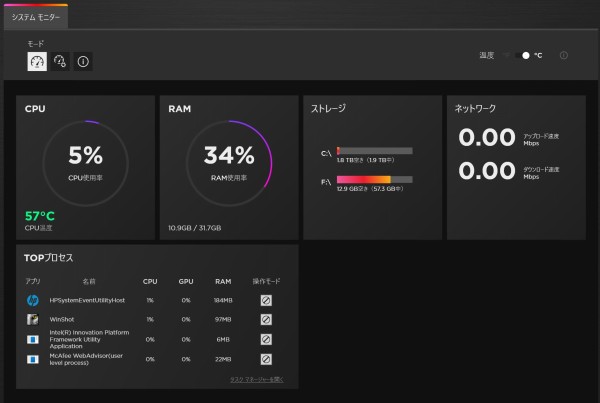Select the gauge dashboard mode icon

tap(37, 62)
